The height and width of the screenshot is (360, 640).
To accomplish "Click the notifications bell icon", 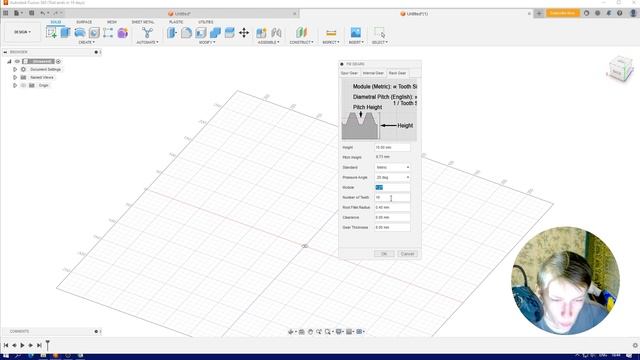I will [x=609, y=13].
